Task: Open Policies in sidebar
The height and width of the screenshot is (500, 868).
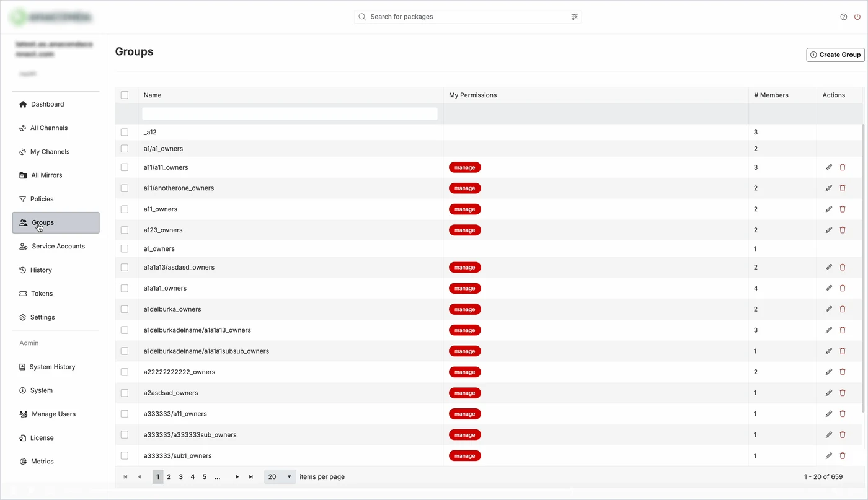Action: click(x=56, y=199)
